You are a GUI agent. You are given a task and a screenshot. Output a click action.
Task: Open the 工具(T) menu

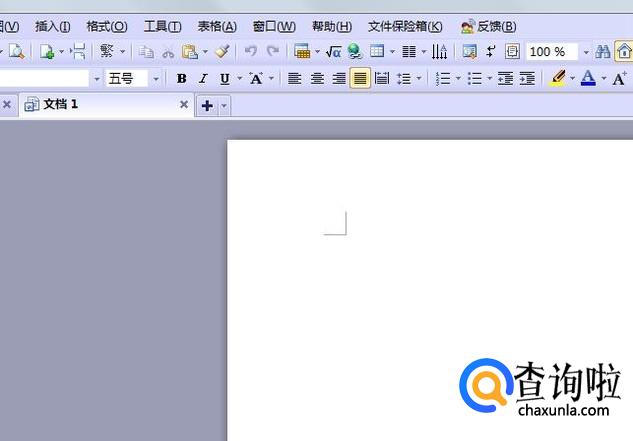(x=163, y=26)
